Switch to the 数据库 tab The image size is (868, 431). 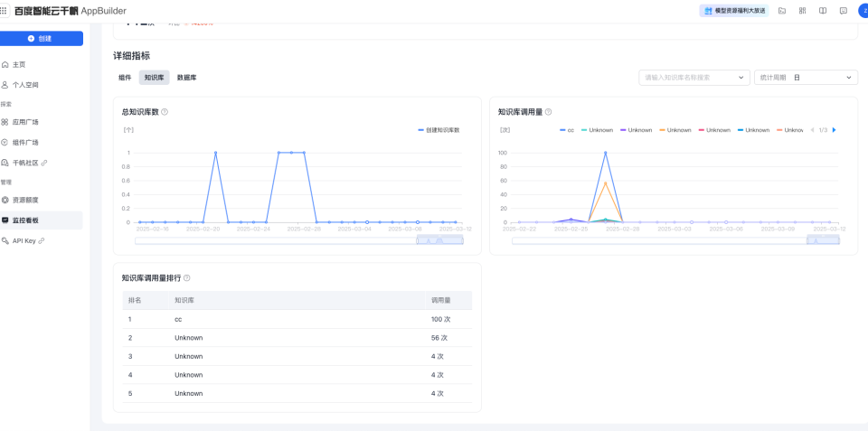click(186, 78)
